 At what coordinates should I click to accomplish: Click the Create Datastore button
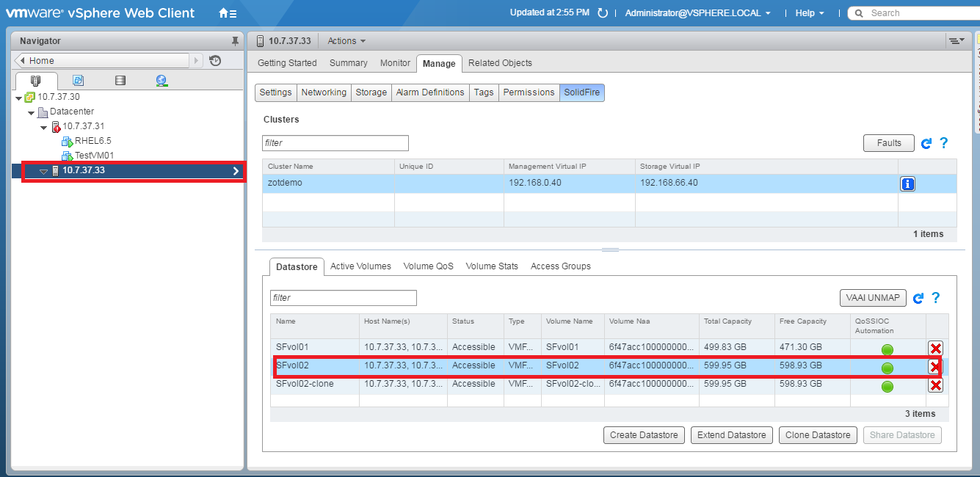pos(644,435)
